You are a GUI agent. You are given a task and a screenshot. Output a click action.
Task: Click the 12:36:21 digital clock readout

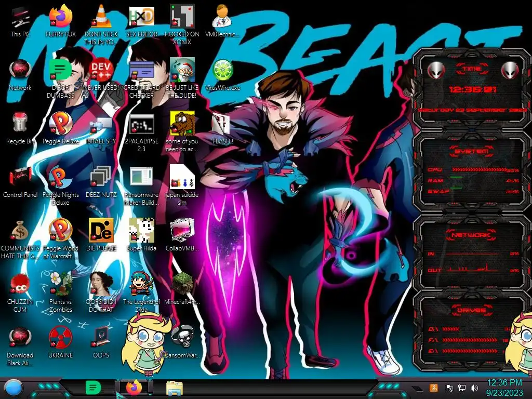(x=472, y=89)
